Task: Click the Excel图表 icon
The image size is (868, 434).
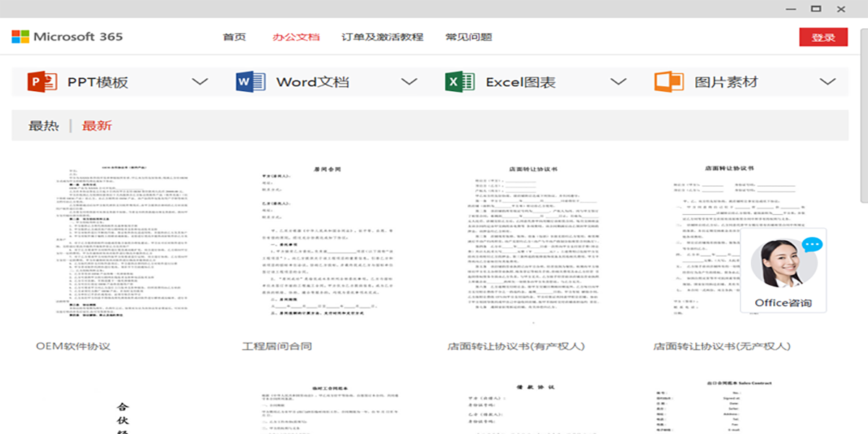Action: pyautogui.click(x=460, y=82)
